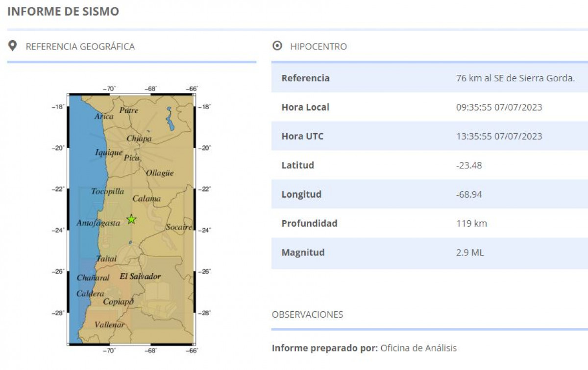The height and width of the screenshot is (370, 588).
Task: Click Arica label on the map
Action: [104, 116]
